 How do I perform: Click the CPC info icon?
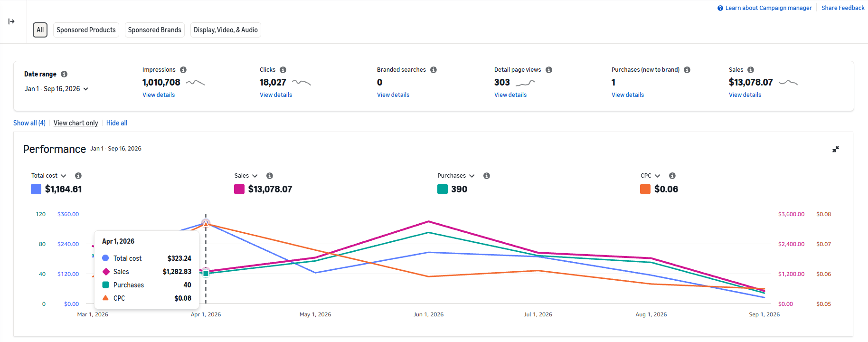tap(672, 176)
